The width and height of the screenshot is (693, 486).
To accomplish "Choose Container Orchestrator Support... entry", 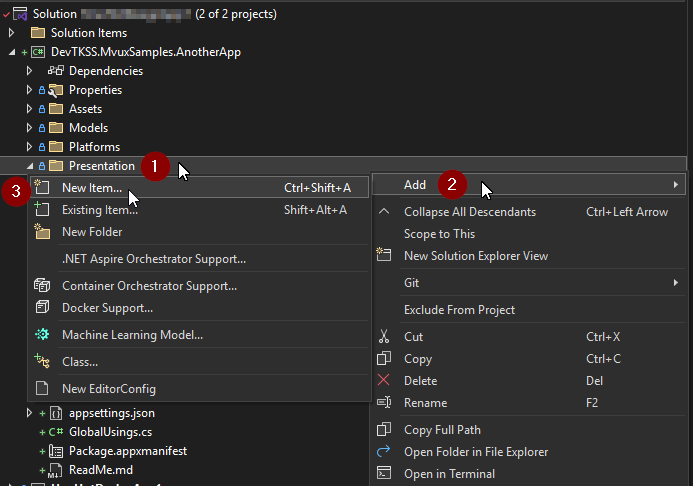I will click(199, 286).
